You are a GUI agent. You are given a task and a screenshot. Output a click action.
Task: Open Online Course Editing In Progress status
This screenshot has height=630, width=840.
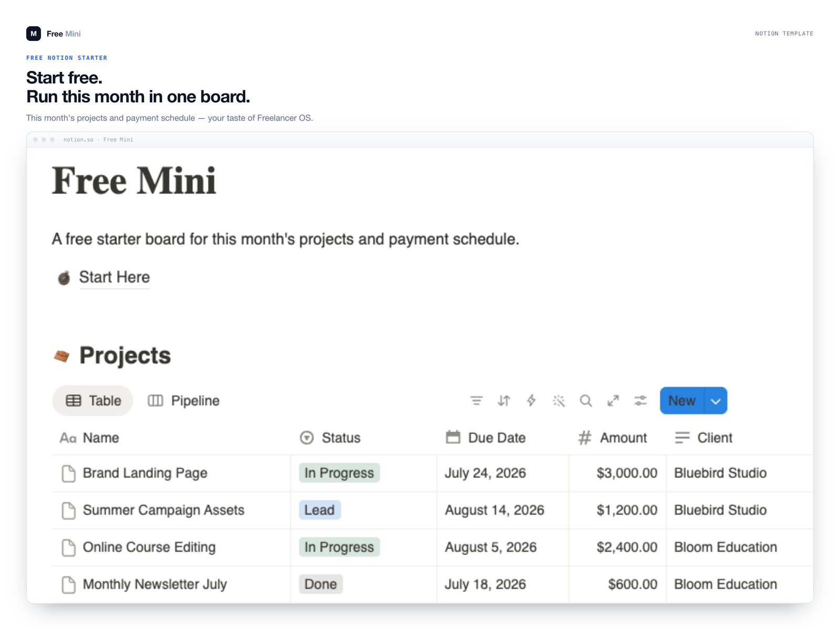(339, 547)
